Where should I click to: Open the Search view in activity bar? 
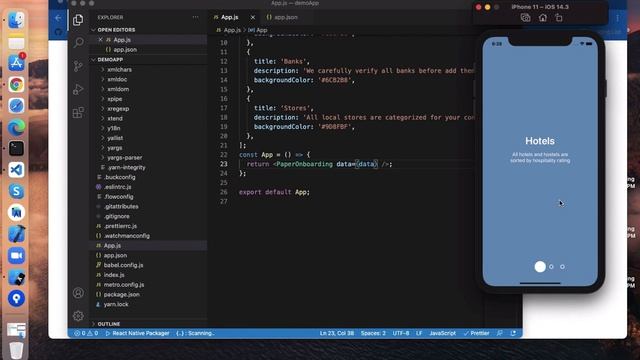78,42
